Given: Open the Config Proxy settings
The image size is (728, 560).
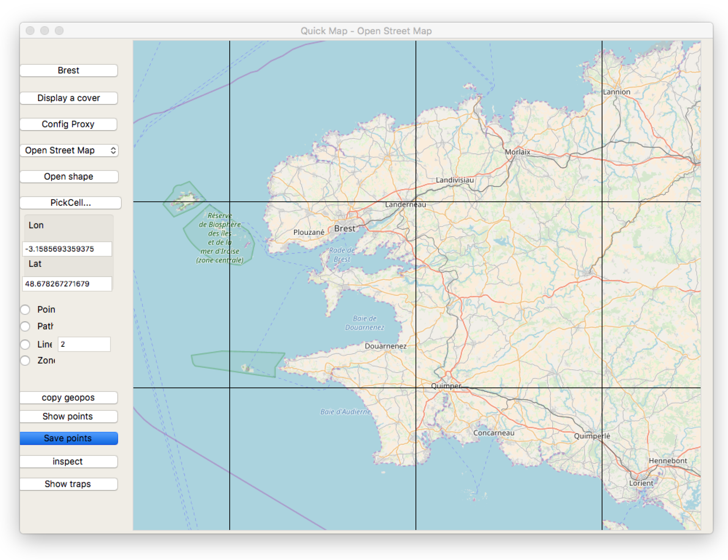Looking at the screenshot, I should (x=68, y=124).
